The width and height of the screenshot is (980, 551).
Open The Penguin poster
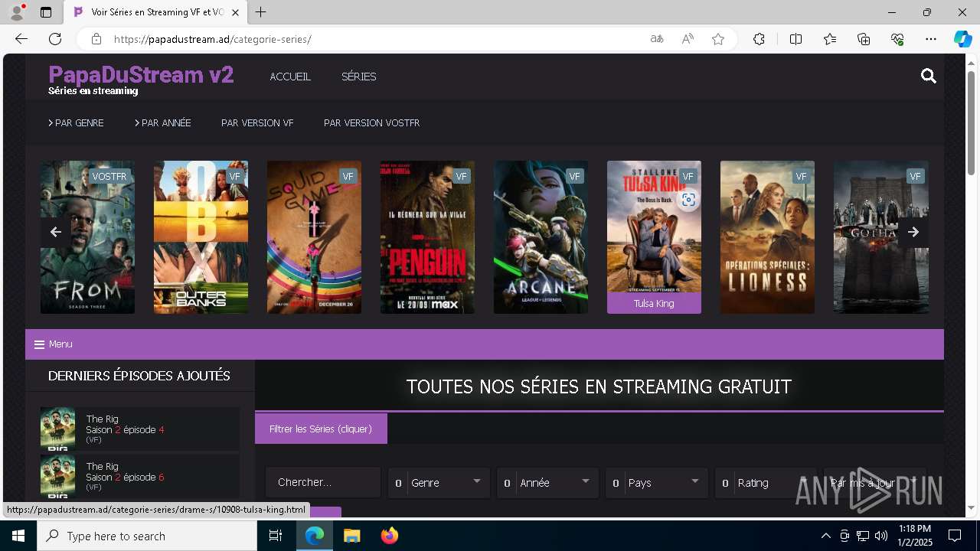click(x=427, y=237)
